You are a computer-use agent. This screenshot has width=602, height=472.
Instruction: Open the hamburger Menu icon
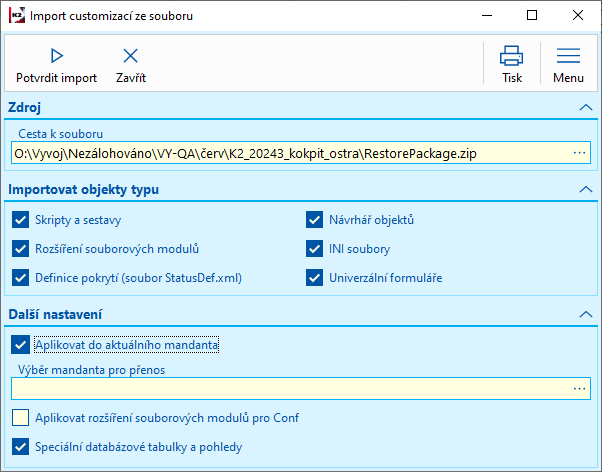tap(568, 56)
